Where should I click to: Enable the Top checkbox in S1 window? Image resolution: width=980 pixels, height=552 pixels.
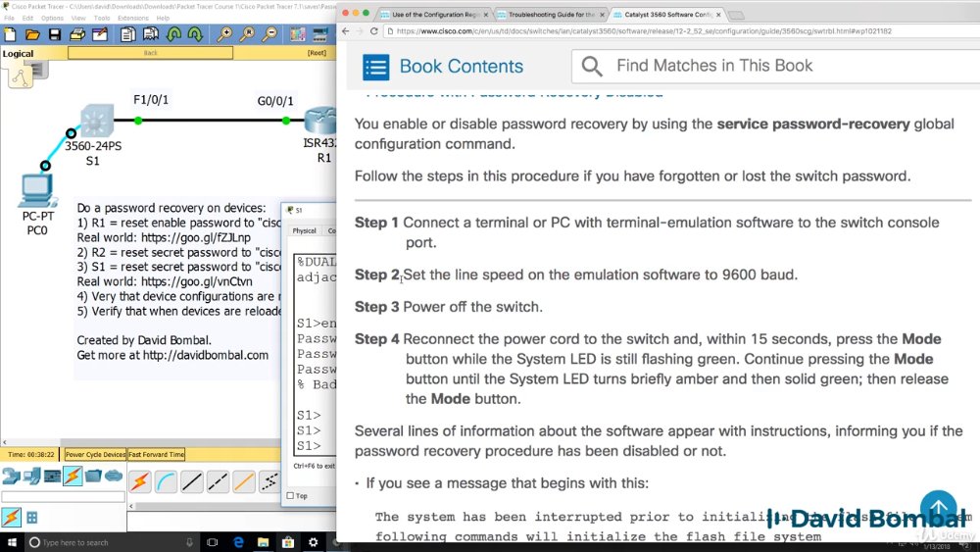pos(290,496)
